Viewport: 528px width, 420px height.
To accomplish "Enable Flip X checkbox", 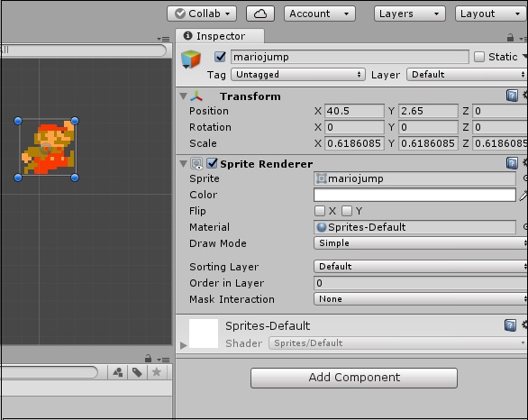I will click(320, 211).
